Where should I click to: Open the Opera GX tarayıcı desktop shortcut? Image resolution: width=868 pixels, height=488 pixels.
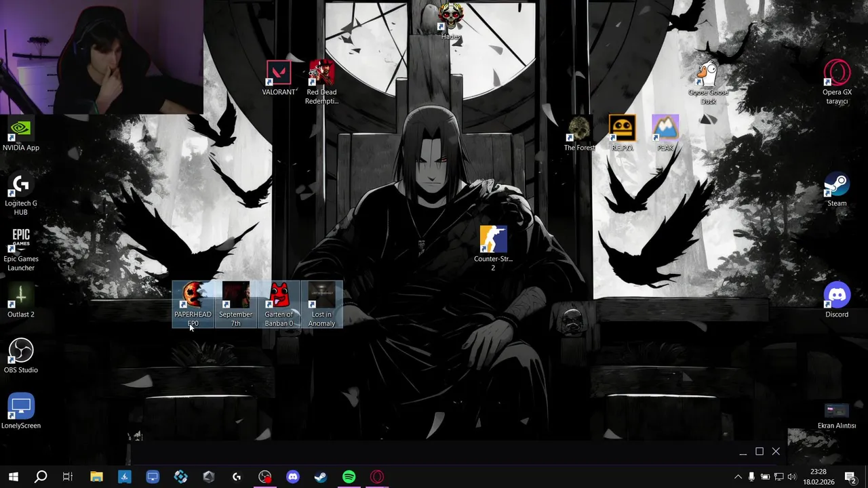[x=837, y=83]
